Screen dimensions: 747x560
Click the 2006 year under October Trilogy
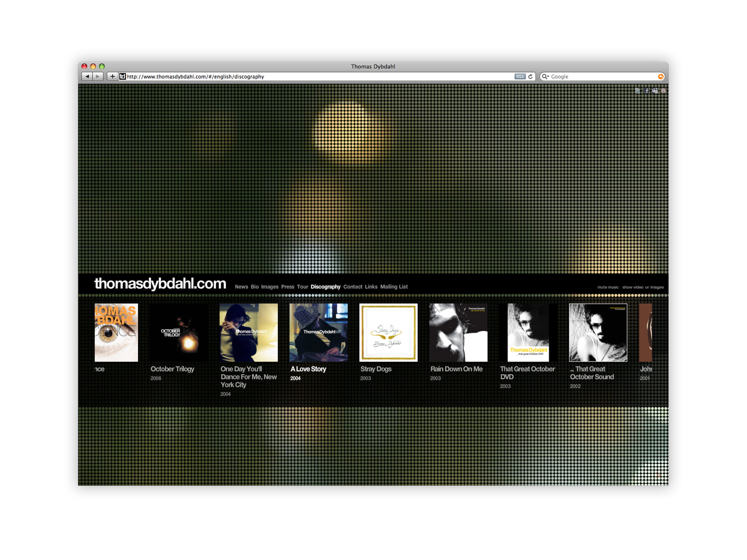click(x=156, y=378)
